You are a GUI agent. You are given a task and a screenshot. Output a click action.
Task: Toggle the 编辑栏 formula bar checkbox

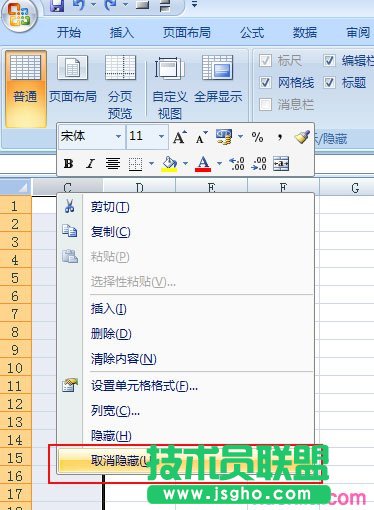pos(329,61)
